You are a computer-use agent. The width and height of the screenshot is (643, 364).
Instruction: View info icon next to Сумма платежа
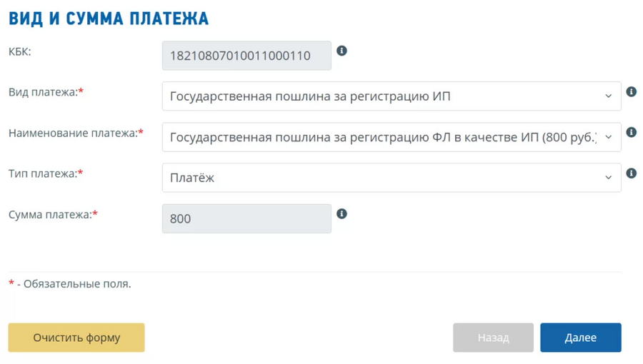tap(342, 213)
